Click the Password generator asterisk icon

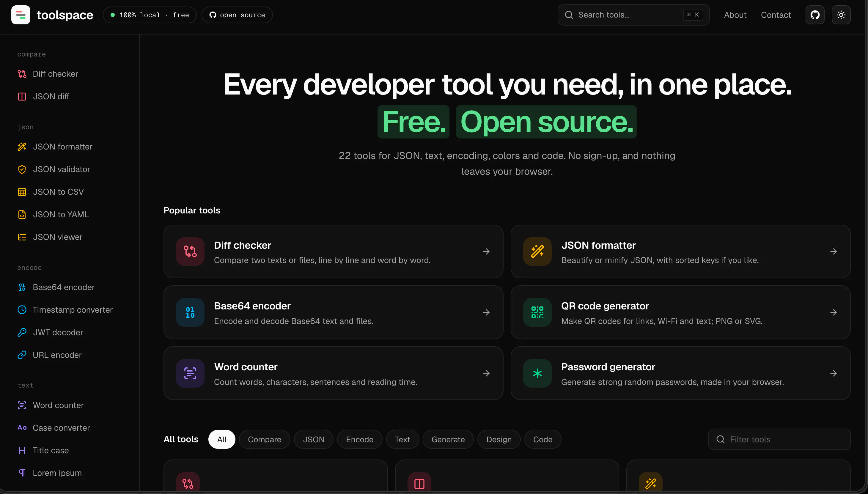coord(537,374)
